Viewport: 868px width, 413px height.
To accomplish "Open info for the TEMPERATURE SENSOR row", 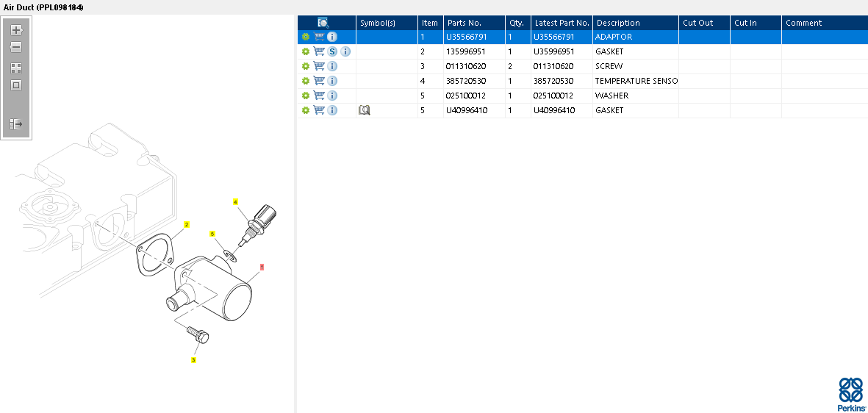I will pyautogui.click(x=332, y=81).
